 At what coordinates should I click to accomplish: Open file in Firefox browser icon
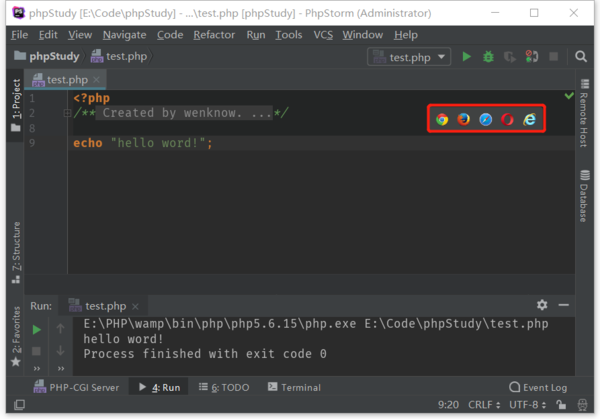pyautogui.click(x=463, y=119)
